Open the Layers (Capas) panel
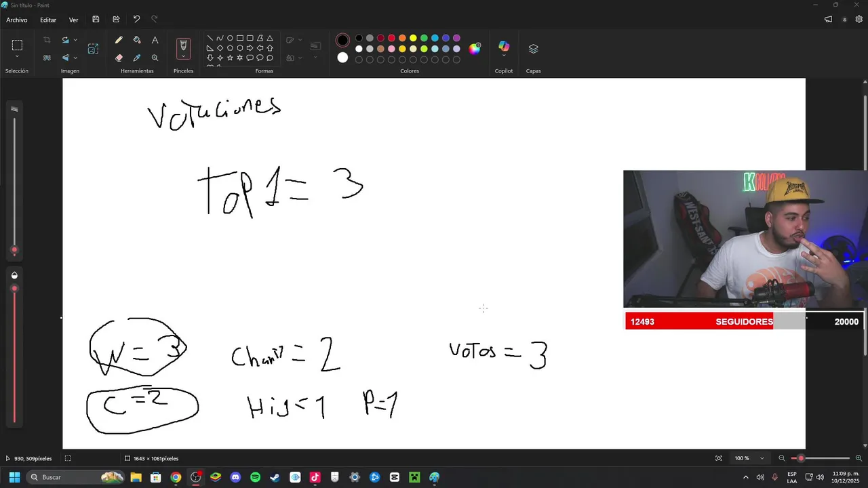The height and width of the screenshot is (488, 868). point(533,49)
